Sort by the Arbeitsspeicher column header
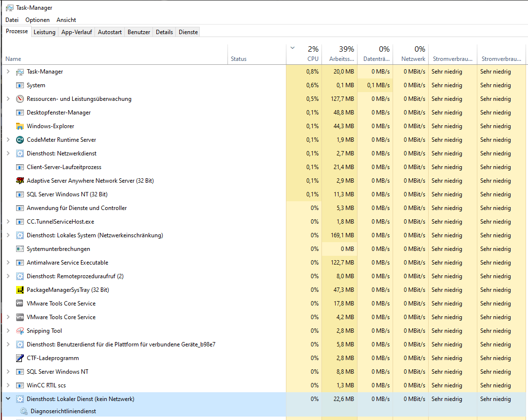 point(339,54)
